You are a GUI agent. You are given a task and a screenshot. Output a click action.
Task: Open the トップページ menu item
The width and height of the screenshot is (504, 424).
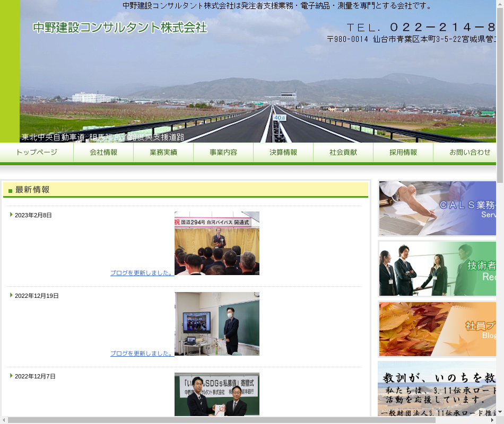pos(37,152)
